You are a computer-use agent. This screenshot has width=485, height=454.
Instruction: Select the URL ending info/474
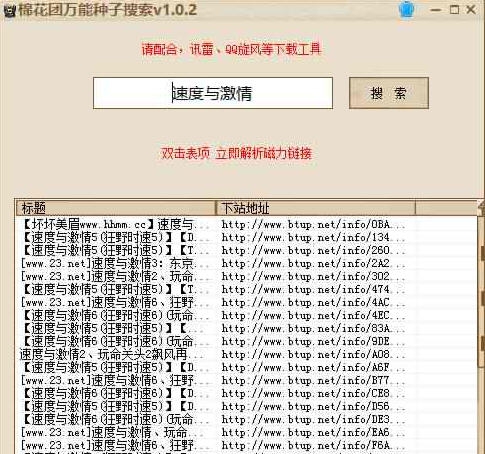coord(313,289)
